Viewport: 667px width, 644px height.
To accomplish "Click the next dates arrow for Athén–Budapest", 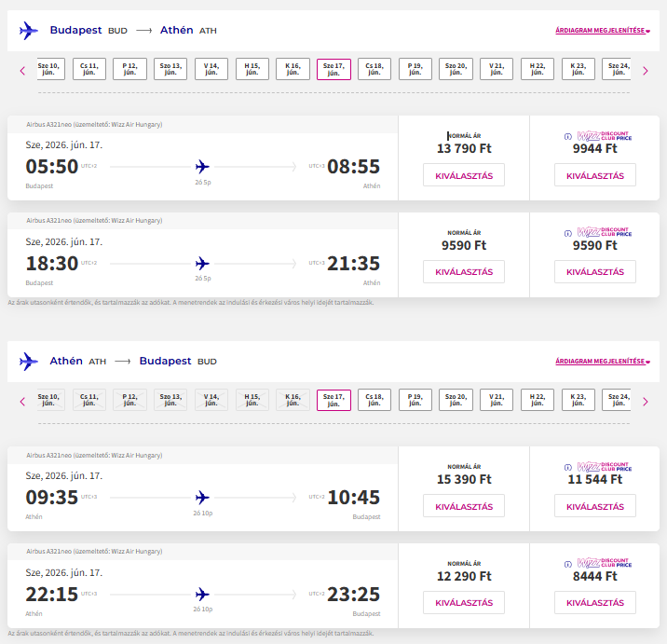I will pyautogui.click(x=645, y=402).
